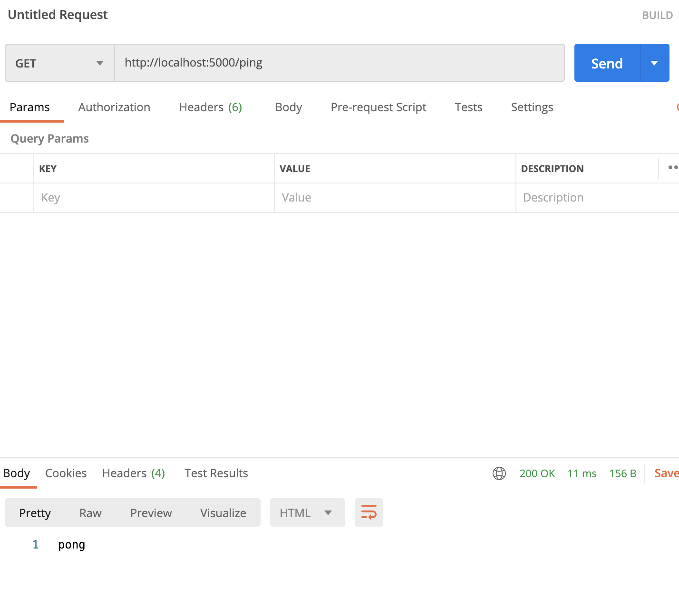Open the request Settings tab
The height and width of the screenshot is (616, 679).
pos(532,107)
